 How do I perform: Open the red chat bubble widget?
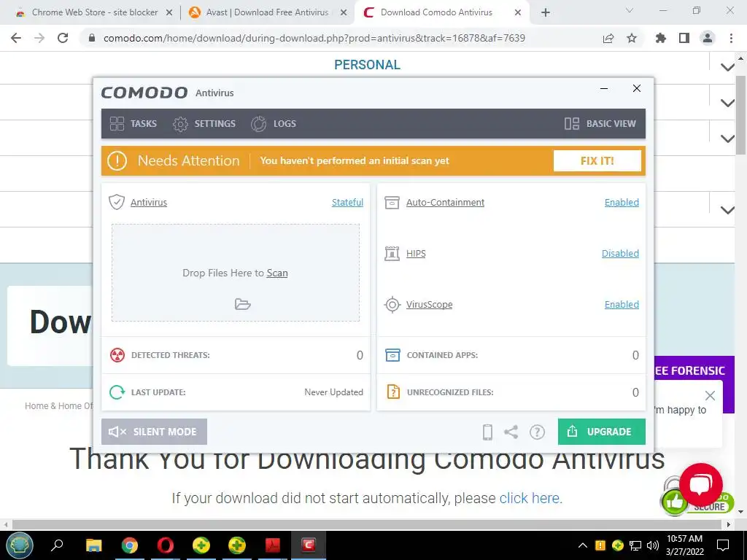pyautogui.click(x=701, y=485)
